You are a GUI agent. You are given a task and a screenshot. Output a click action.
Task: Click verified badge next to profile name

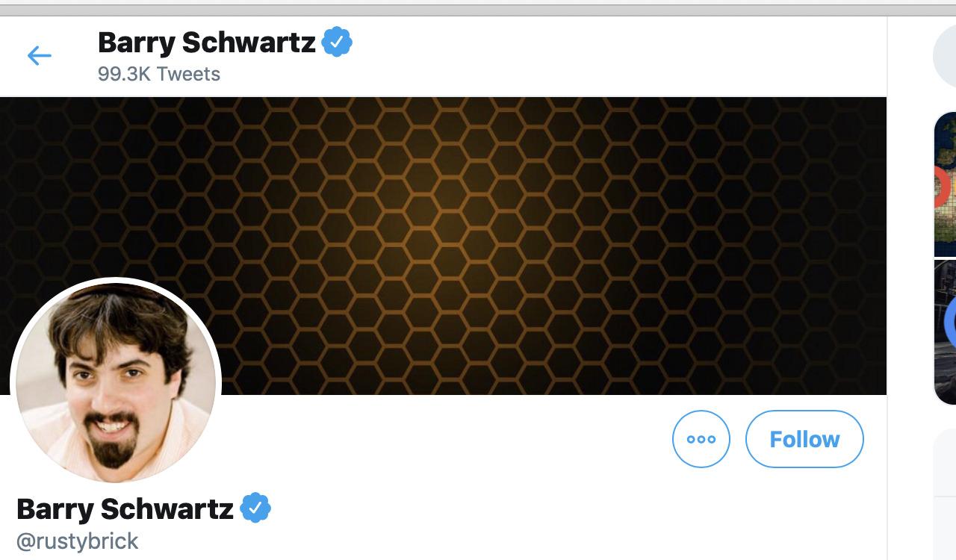tap(255, 508)
